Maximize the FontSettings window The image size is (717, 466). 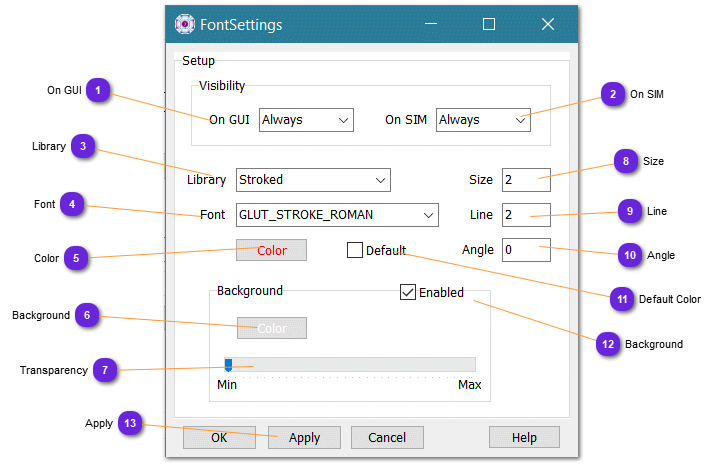[489, 25]
